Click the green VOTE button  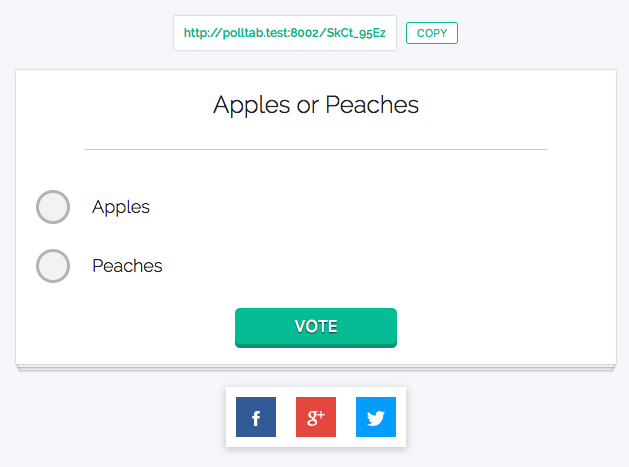pyautogui.click(x=316, y=327)
